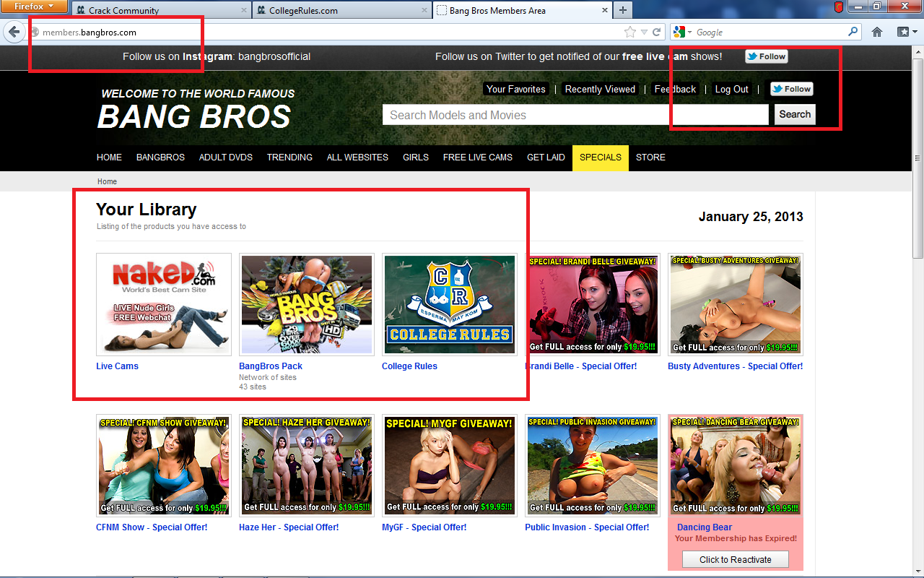Click the Twitter Follow button in top banner

coord(767,56)
